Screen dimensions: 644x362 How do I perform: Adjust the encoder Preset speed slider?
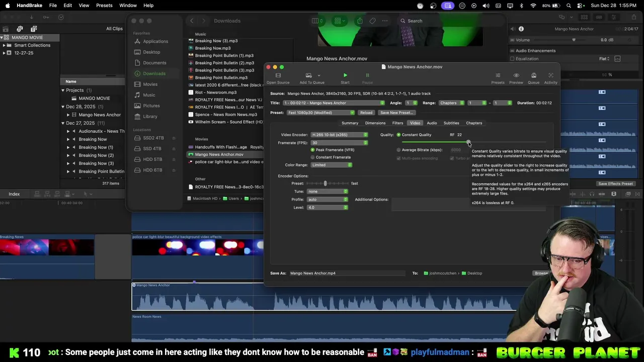(x=325, y=184)
